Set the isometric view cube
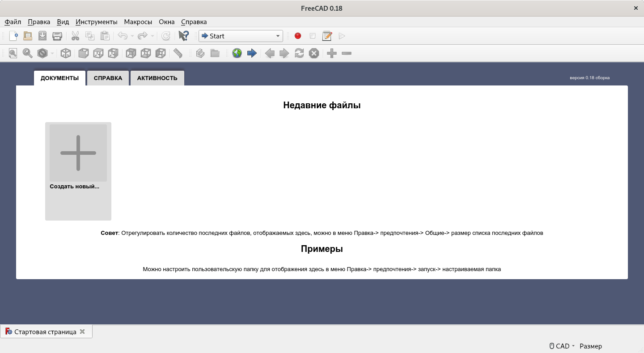Viewport: 644px width, 353px height. 66,53
